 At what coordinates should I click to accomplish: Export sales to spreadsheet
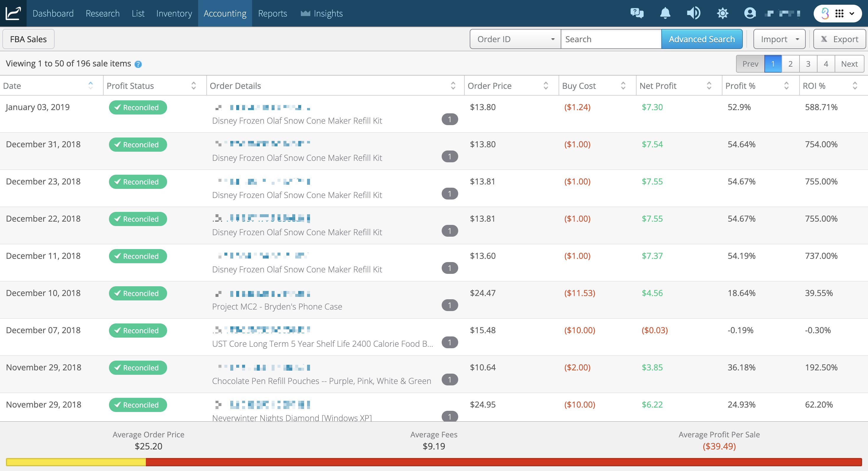[x=839, y=39]
